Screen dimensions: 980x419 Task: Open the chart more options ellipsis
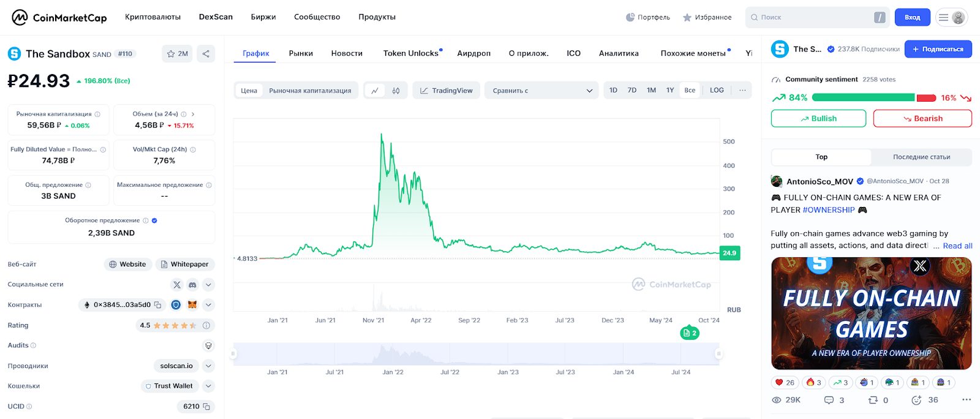pos(742,90)
